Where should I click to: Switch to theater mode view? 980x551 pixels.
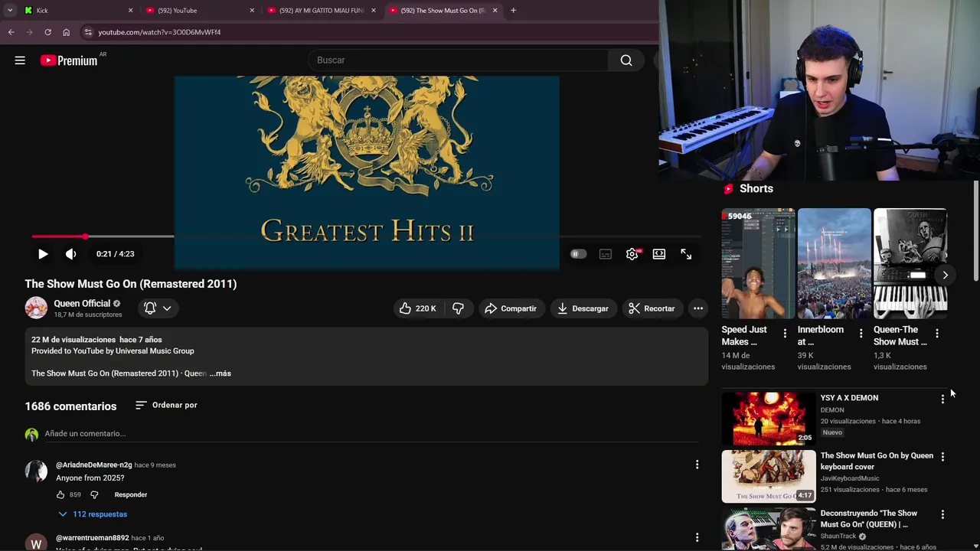(659, 254)
